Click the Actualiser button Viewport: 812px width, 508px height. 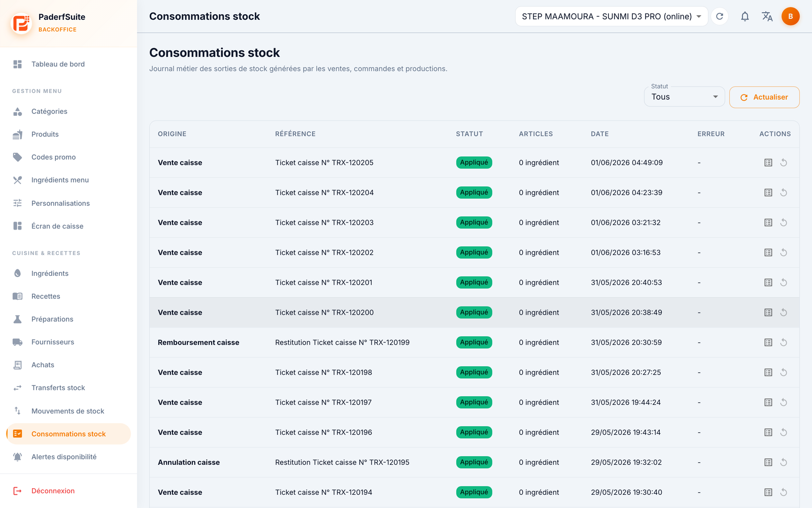click(764, 97)
